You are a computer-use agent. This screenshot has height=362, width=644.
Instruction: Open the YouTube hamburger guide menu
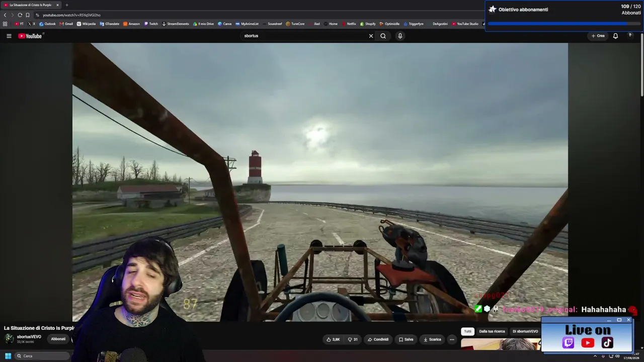click(9, 36)
